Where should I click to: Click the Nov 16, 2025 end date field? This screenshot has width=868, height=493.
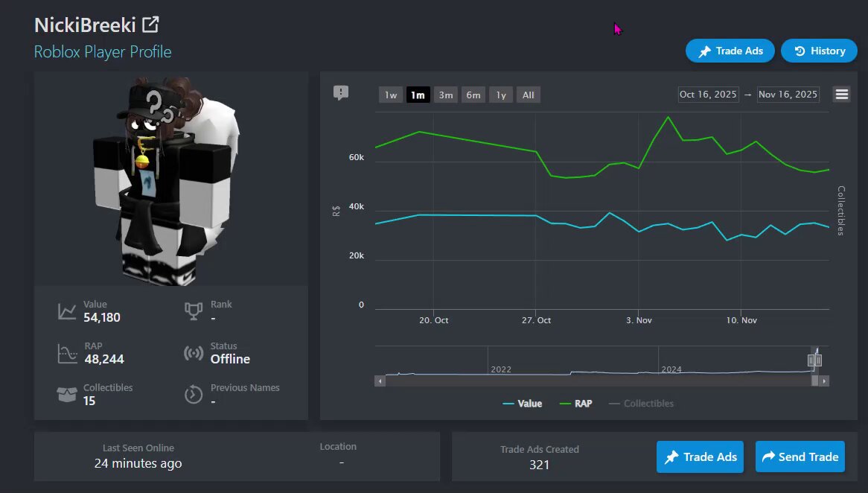pos(788,94)
